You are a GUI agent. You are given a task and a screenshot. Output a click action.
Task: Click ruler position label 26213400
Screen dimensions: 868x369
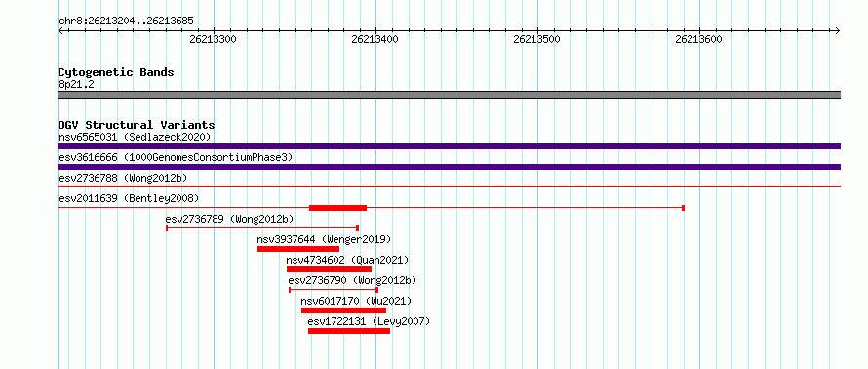[x=375, y=39]
